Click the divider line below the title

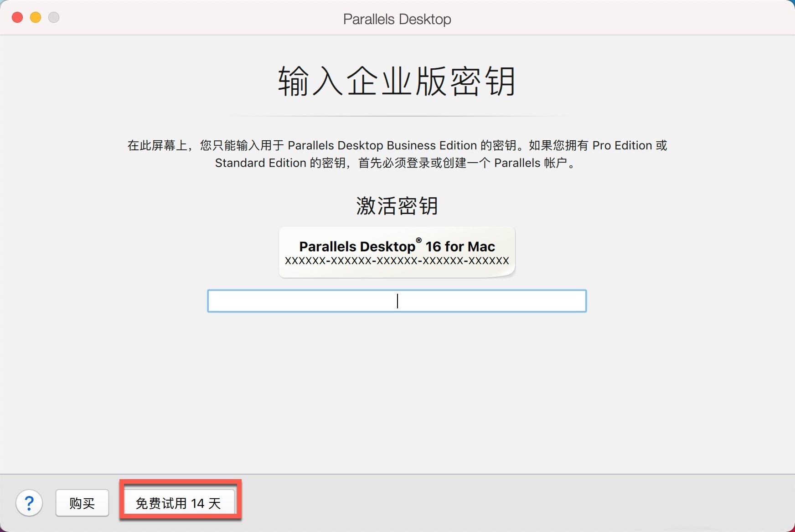[x=396, y=115]
